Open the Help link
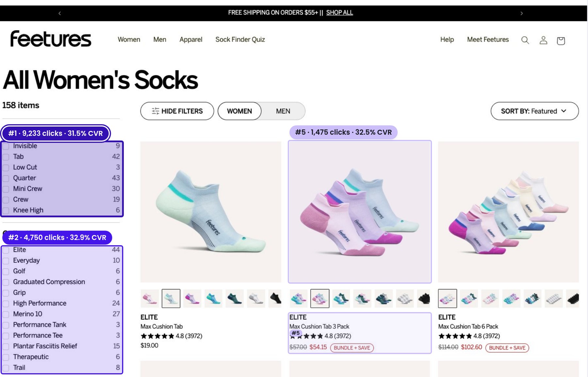The image size is (588, 377). (x=447, y=40)
